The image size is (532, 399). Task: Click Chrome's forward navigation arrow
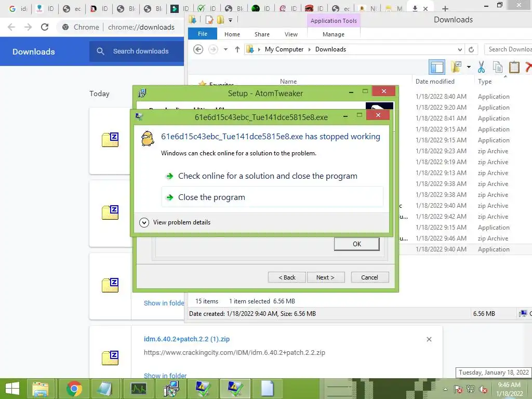click(x=28, y=27)
